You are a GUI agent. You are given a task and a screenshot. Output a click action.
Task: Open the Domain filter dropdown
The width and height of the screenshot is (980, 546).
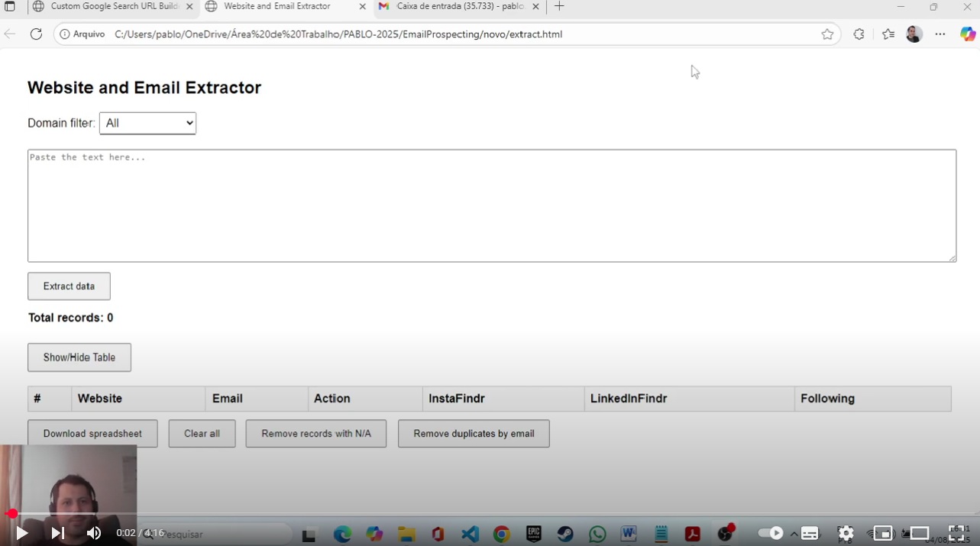(147, 123)
